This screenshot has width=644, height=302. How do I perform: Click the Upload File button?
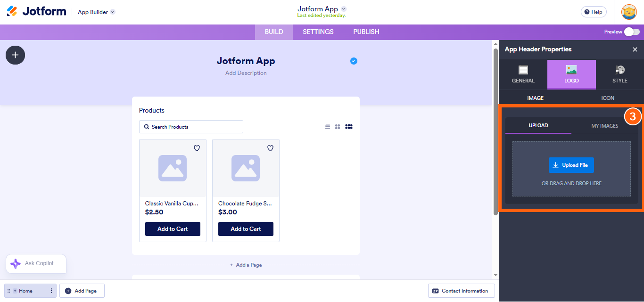point(571,165)
